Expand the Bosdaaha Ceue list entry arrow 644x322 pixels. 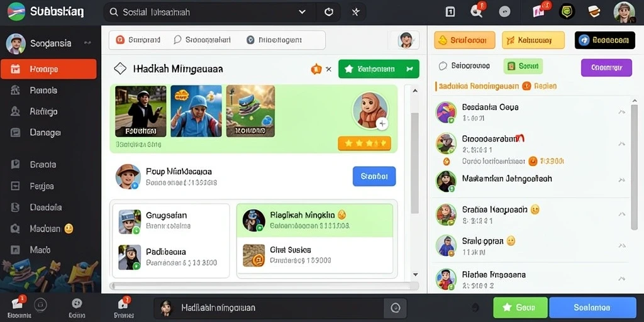coord(622,112)
